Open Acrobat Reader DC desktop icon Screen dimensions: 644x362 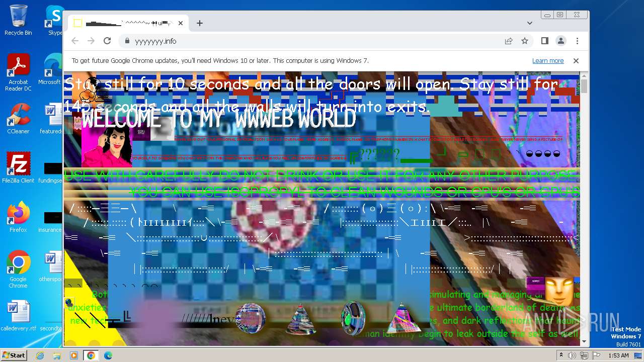[x=18, y=72]
